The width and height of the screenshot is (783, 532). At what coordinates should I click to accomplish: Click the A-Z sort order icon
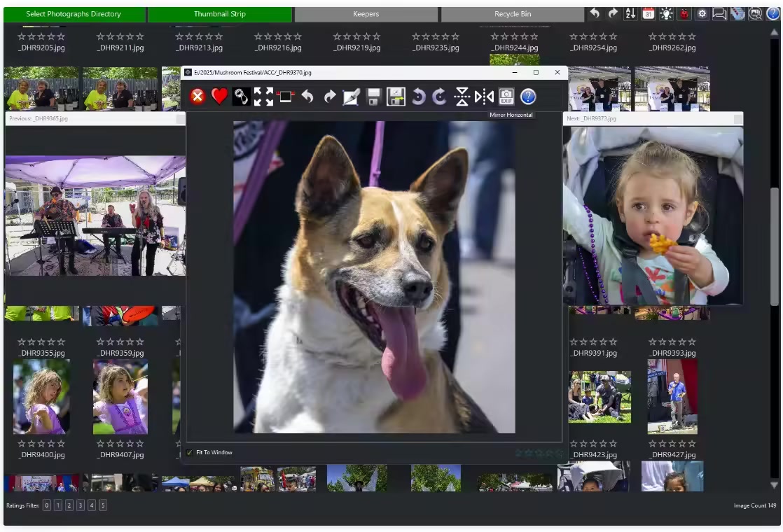coord(630,13)
